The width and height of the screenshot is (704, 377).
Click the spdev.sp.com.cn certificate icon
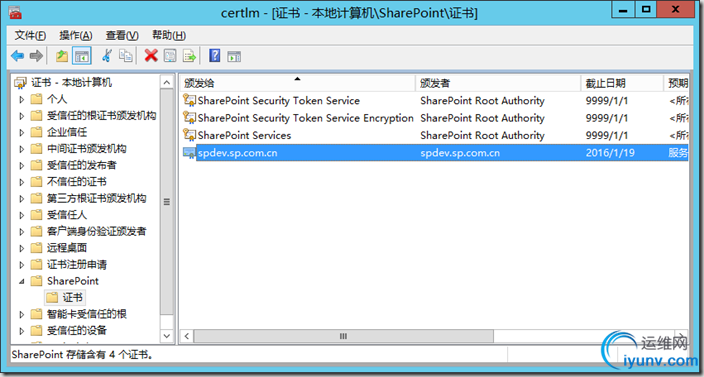(189, 153)
